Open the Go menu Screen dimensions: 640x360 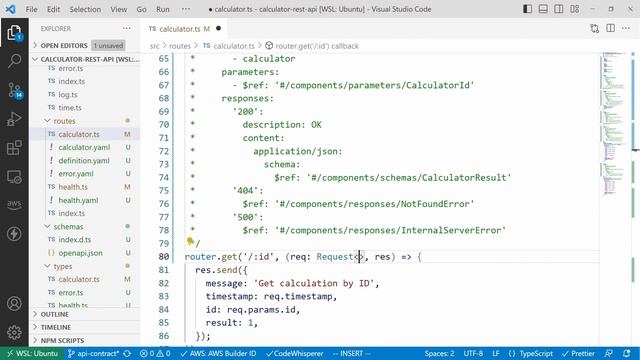coord(141,9)
